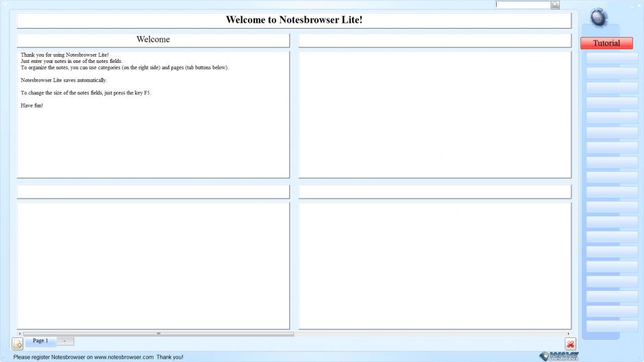Switch to the Page 1 tab

[x=40, y=341]
